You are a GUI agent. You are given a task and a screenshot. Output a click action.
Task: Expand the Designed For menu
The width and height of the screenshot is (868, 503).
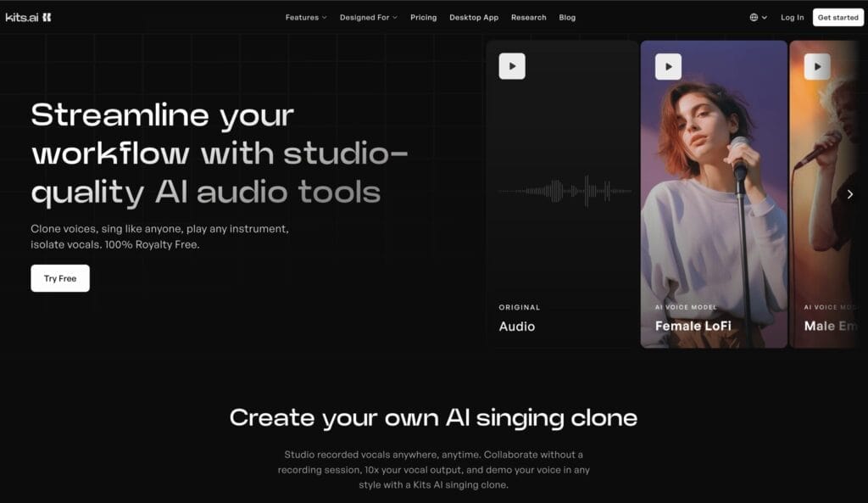click(x=368, y=17)
